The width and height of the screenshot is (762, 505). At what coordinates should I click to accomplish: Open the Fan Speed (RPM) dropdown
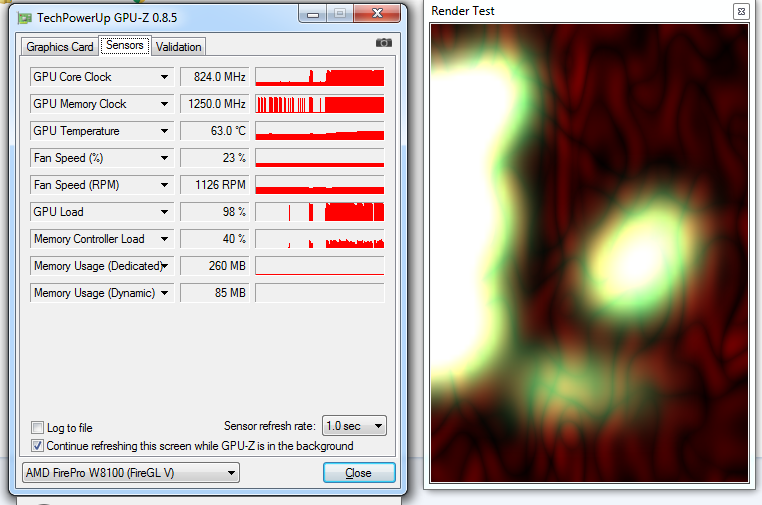[164, 185]
